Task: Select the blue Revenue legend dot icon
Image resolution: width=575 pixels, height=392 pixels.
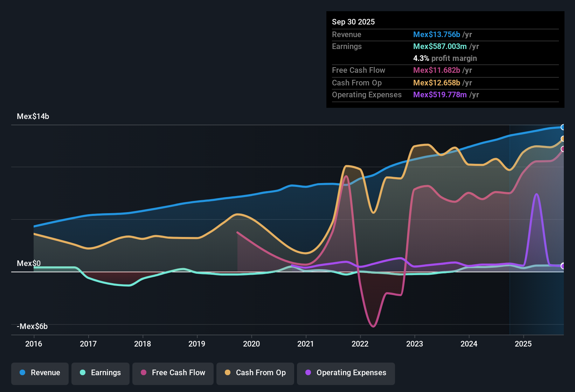Action: (x=22, y=373)
